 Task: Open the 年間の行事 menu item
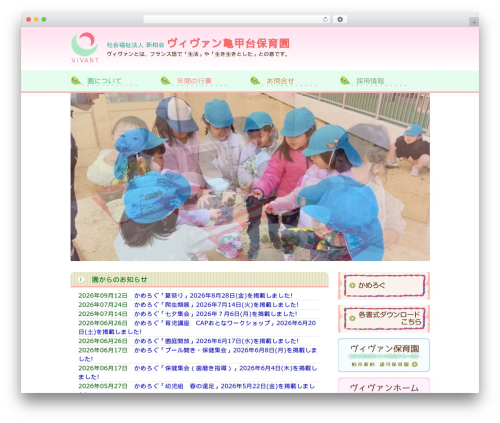click(194, 81)
